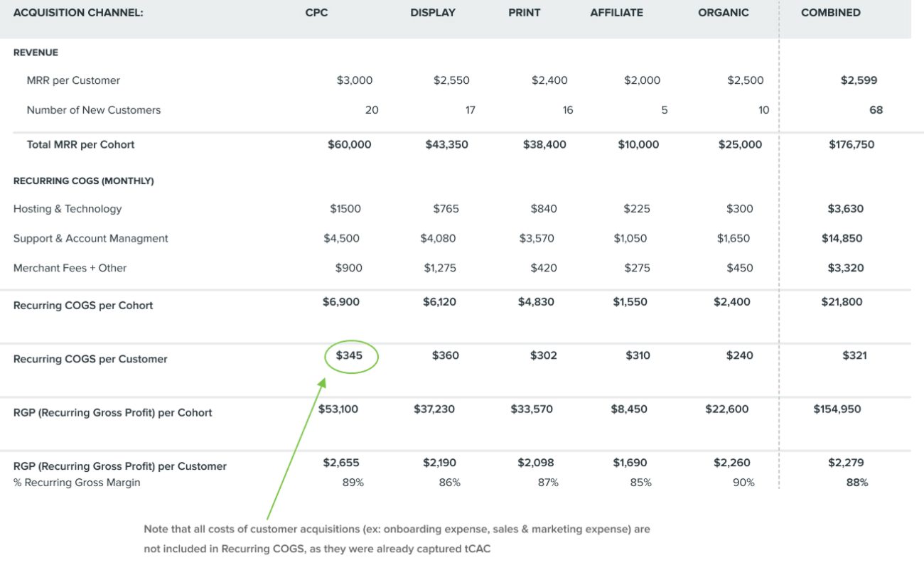Select the Number of New Customers label

tap(93, 110)
